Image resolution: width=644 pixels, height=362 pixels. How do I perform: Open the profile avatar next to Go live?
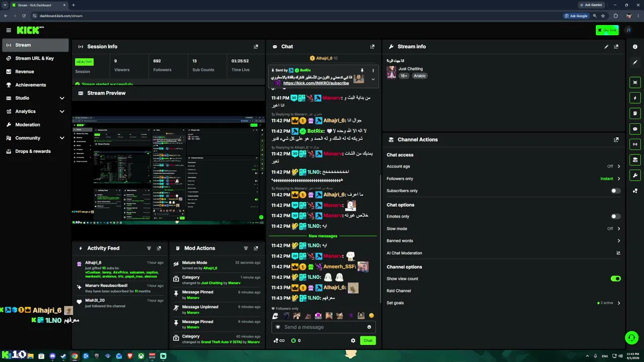pyautogui.click(x=628, y=30)
